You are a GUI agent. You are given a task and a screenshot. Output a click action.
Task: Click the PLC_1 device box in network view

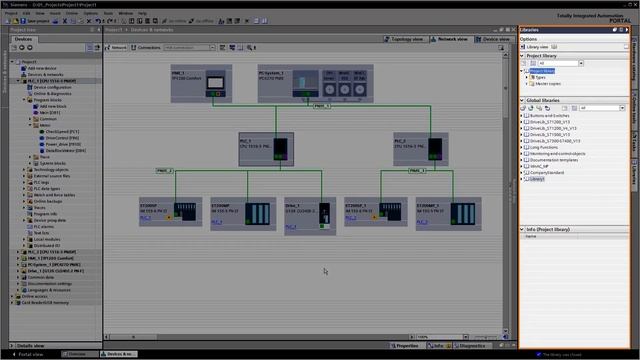click(266, 149)
